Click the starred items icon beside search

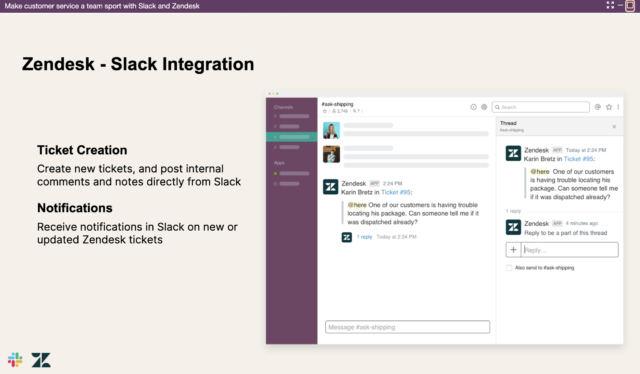click(x=609, y=107)
